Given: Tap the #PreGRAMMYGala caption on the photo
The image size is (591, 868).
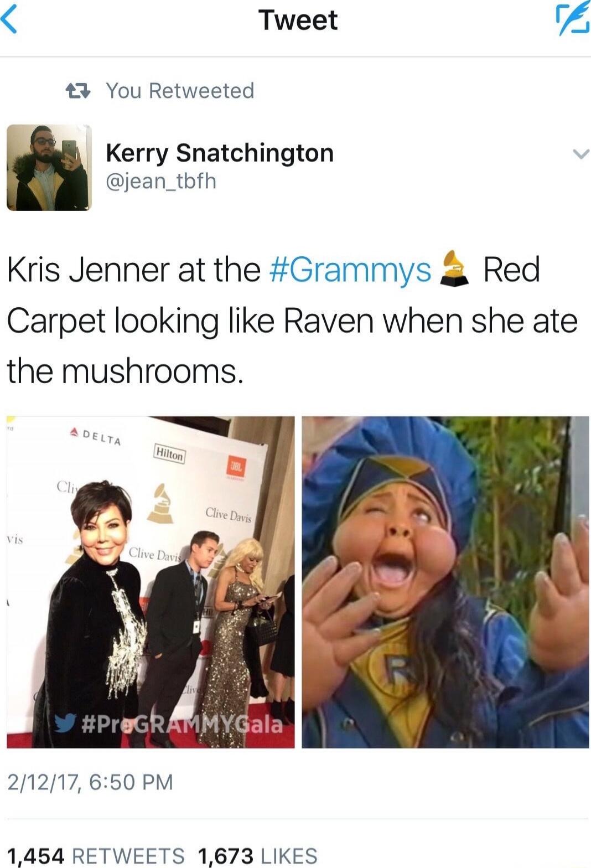Looking at the screenshot, I should [182, 724].
